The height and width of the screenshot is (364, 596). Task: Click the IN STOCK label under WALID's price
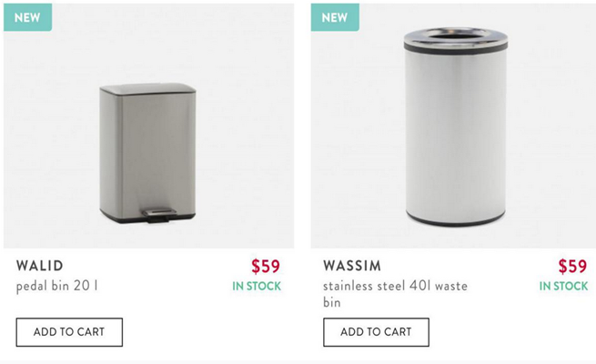coord(257,286)
